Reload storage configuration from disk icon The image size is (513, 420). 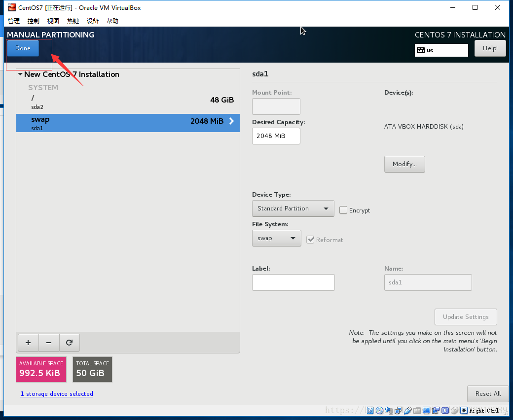(69, 343)
